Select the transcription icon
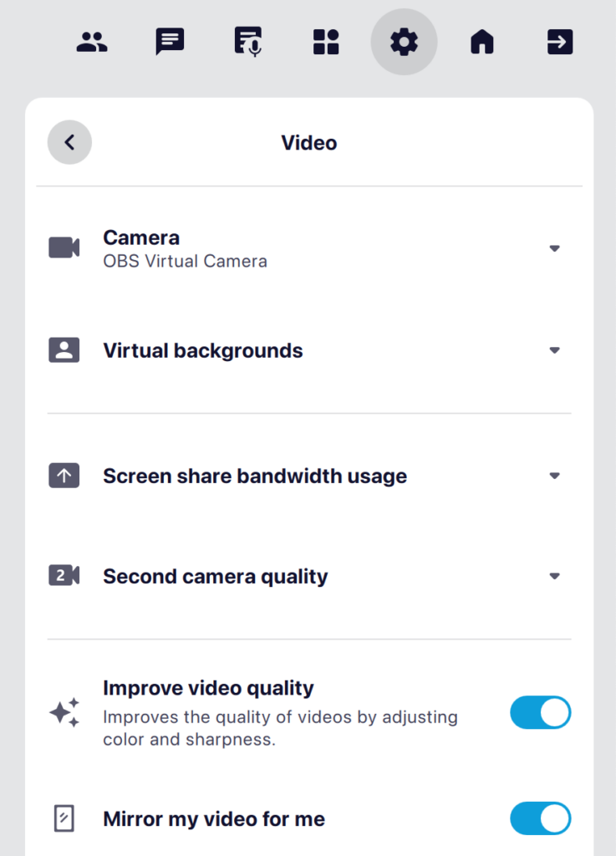 [247, 42]
